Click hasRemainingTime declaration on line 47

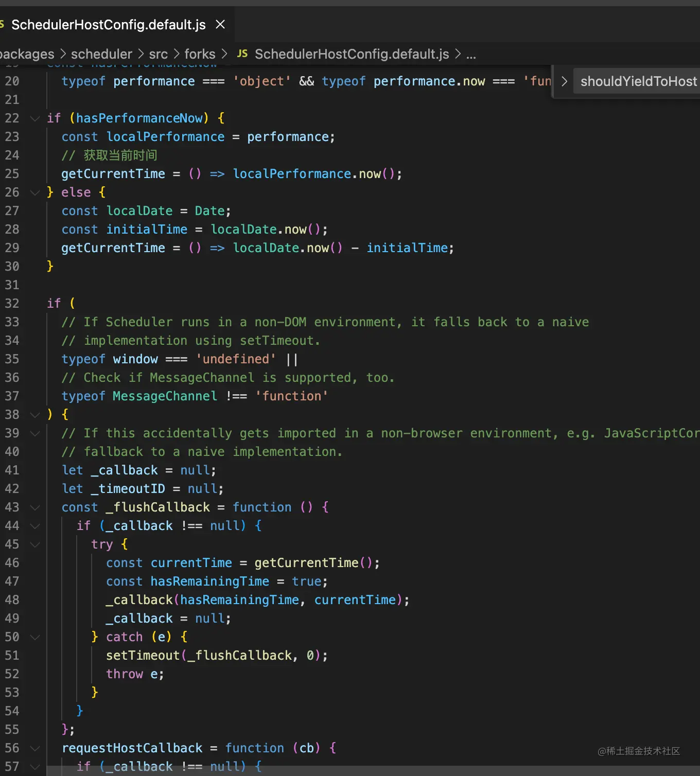(x=209, y=581)
